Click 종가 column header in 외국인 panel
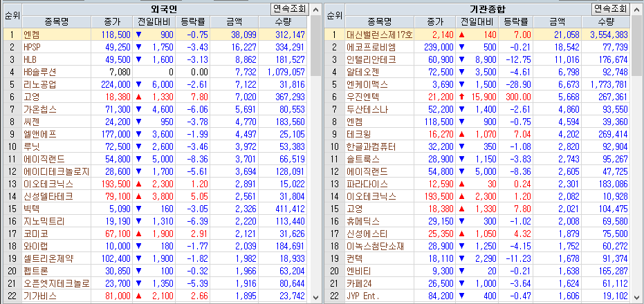Screen dimensions: 644x304 click(x=112, y=22)
